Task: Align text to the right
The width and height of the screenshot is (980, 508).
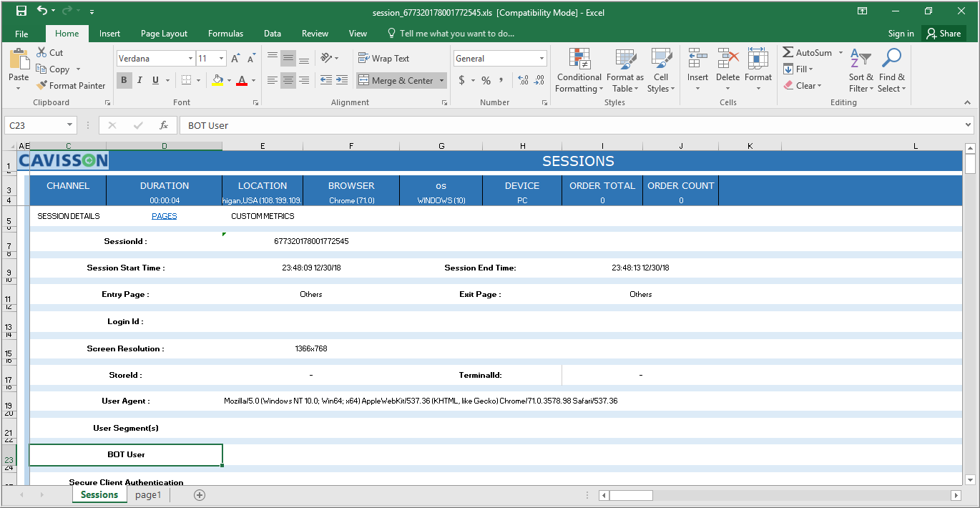Action: pyautogui.click(x=304, y=81)
